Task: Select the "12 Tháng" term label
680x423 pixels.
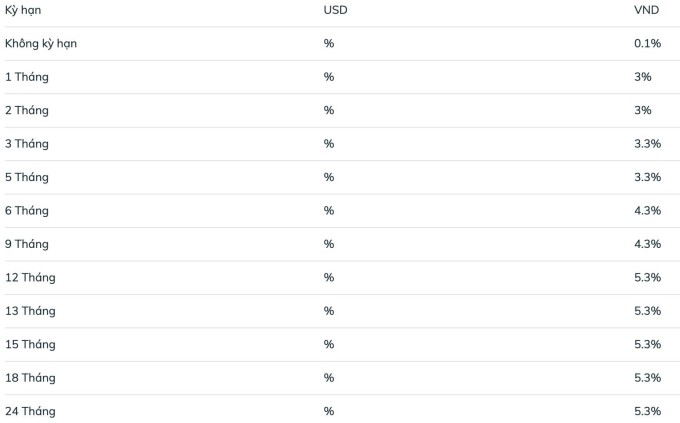Action: [x=30, y=278]
